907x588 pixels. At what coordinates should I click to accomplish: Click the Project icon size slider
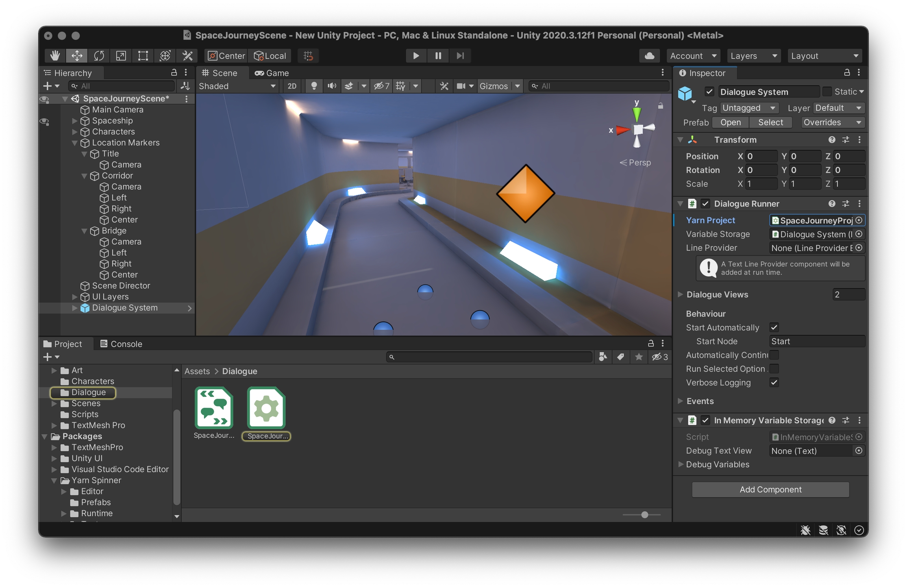[x=644, y=515]
